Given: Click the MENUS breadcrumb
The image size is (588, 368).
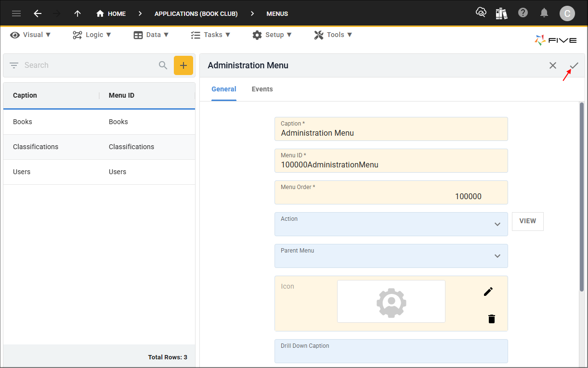Looking at the screenshot, I should coord(277,13).
